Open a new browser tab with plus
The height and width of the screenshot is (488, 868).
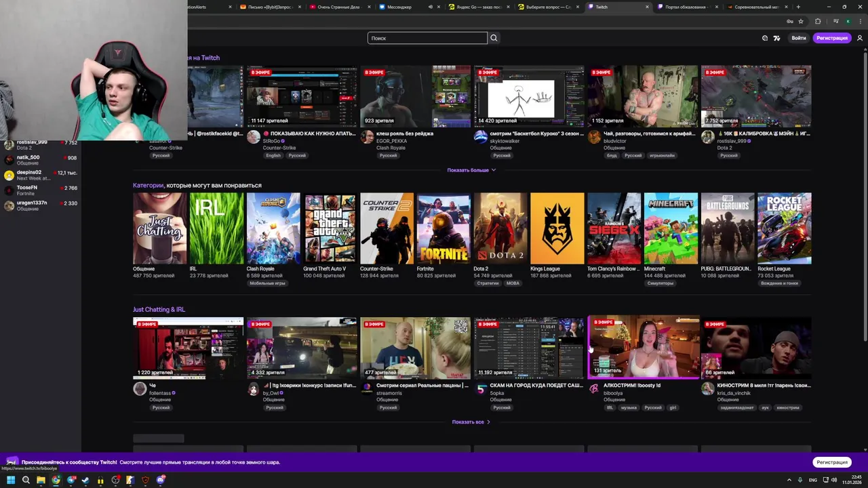pos(798,7)
